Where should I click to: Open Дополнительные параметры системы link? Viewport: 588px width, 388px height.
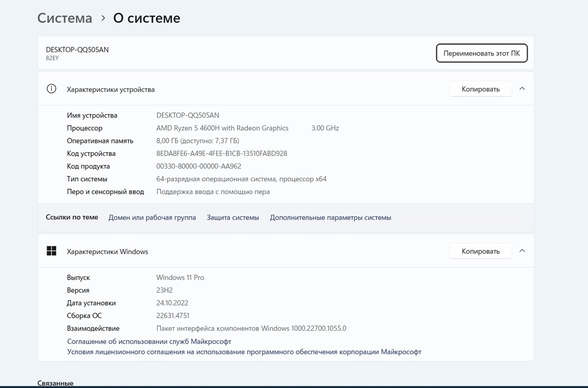330,218
